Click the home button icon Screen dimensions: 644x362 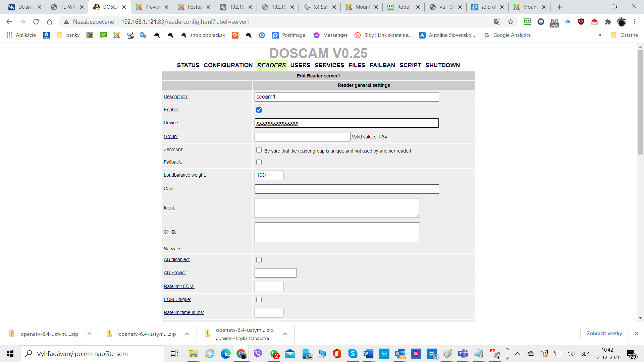pos(50,22)
